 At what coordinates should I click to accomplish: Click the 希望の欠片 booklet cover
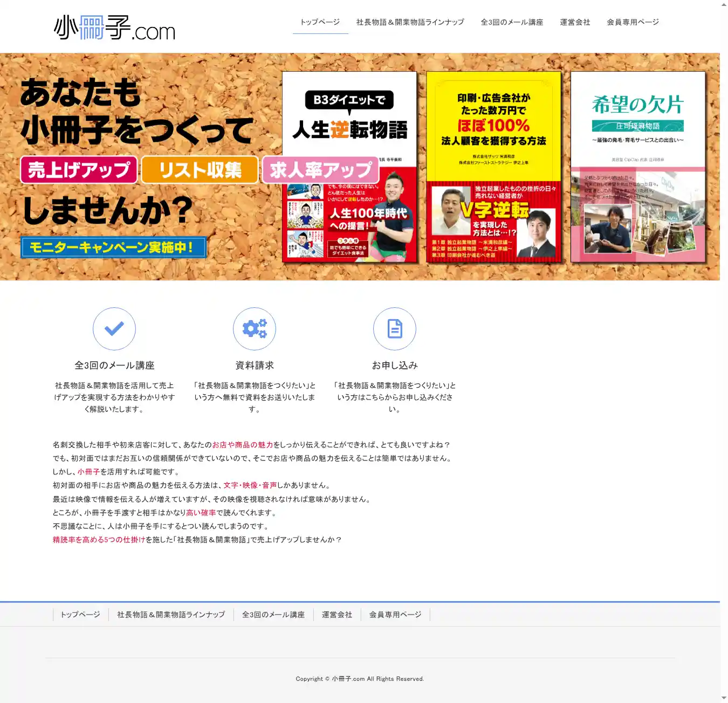click(x=638, y=167)
